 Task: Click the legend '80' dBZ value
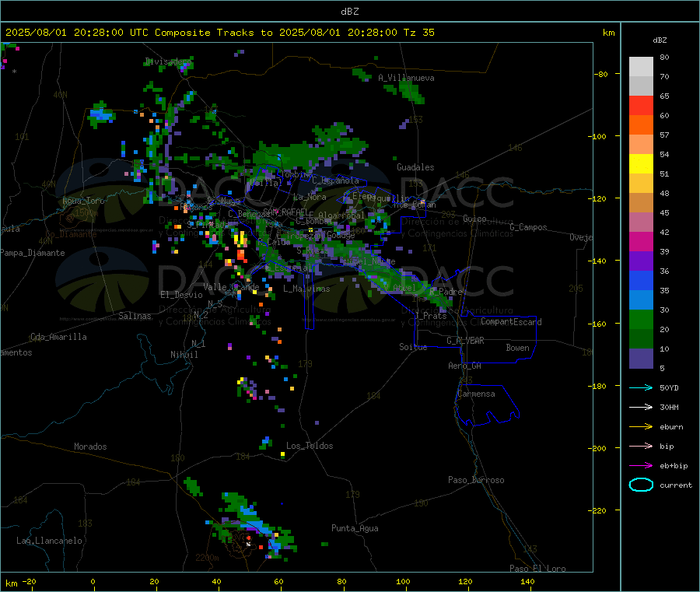[664, 57]
